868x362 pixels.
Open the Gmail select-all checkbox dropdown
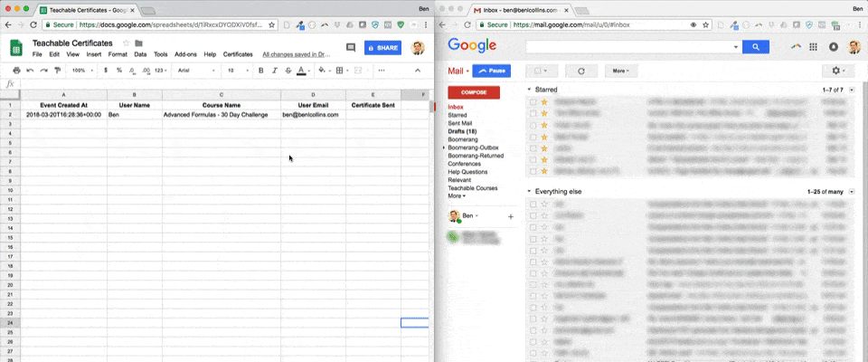(x=542, y=71)
